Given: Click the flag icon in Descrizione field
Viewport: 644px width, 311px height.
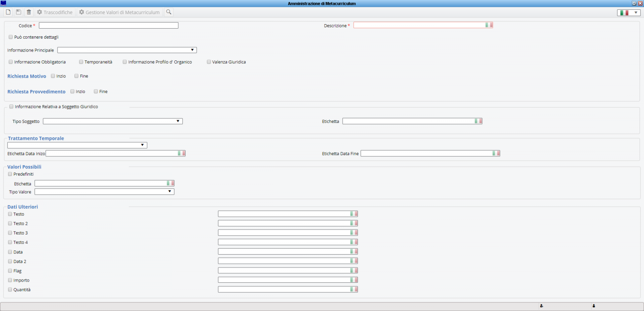Looking at the screenshot, I should [x=489, y=25].
